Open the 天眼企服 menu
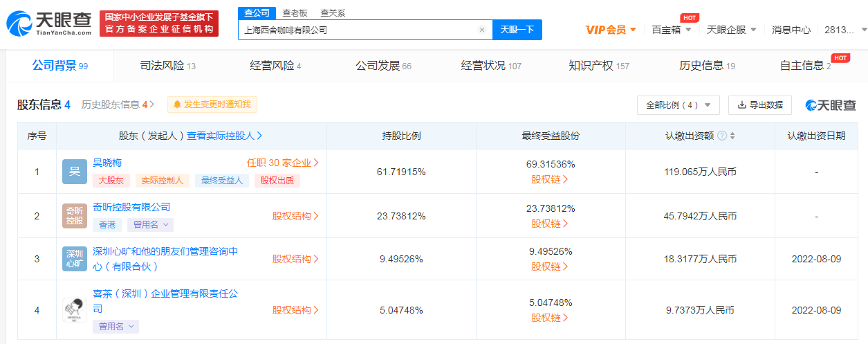This screenshot has width=868, height=344. pyautogui.click(x=731, y=30)
